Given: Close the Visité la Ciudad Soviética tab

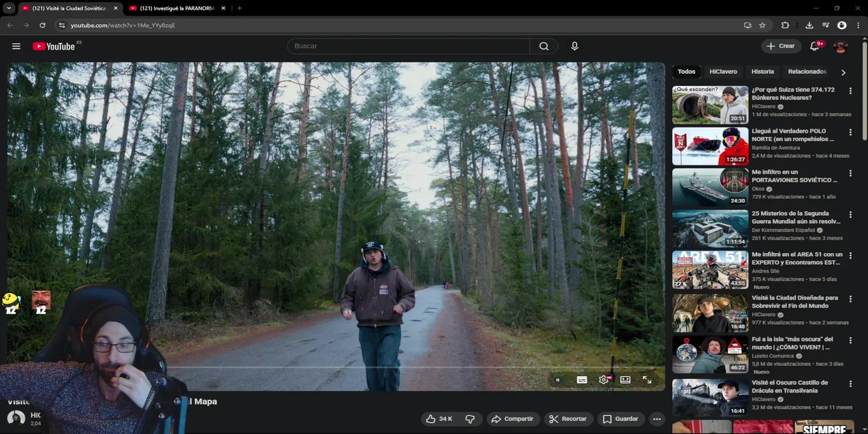Looking at the screenshot, I should tap(116, 8).
